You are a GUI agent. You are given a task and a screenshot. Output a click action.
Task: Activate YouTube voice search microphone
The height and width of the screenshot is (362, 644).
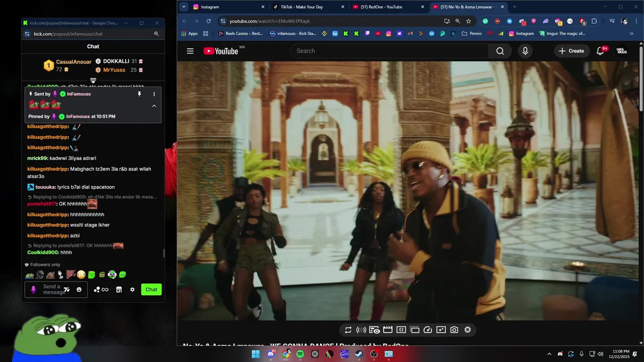(x=525, y=51)
